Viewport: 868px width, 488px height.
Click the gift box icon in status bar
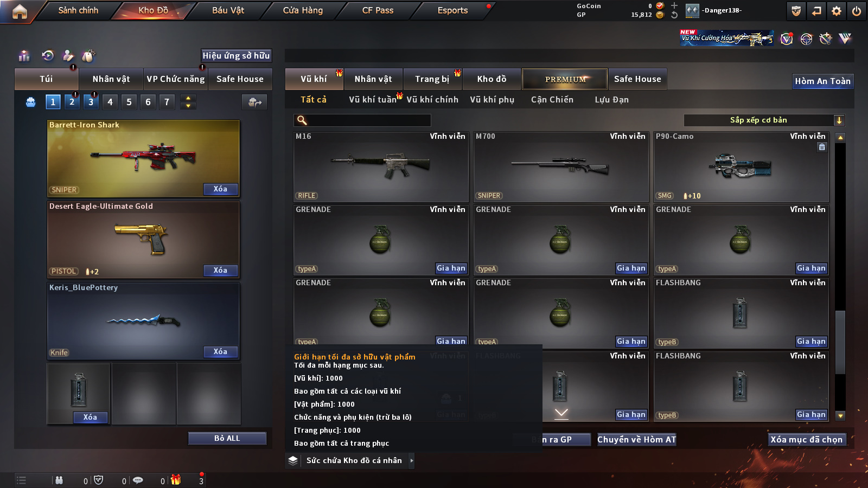point(176,480)
